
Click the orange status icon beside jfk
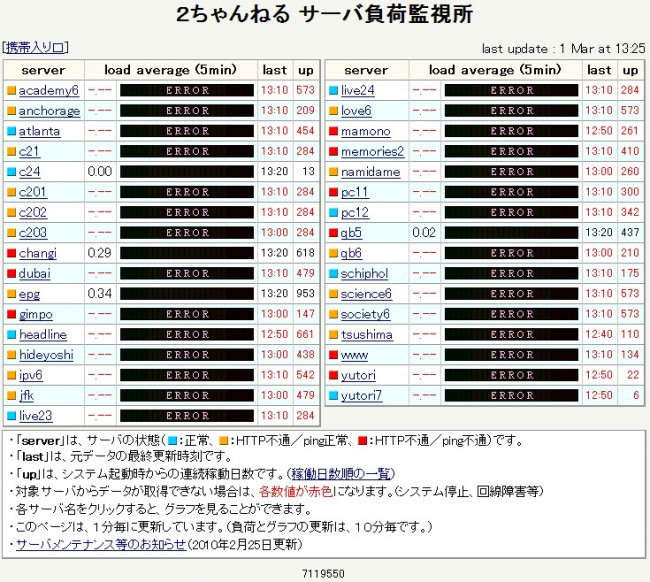pyautogui.click(x=12, y=395)
